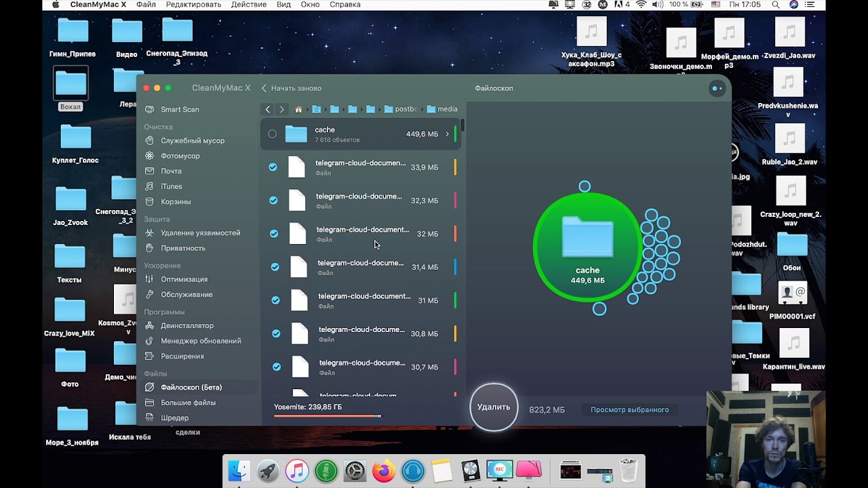868x488 pixels.
Task: Uncheck the 32,3 МБ telegram file
Action: (x=273, y=200)
